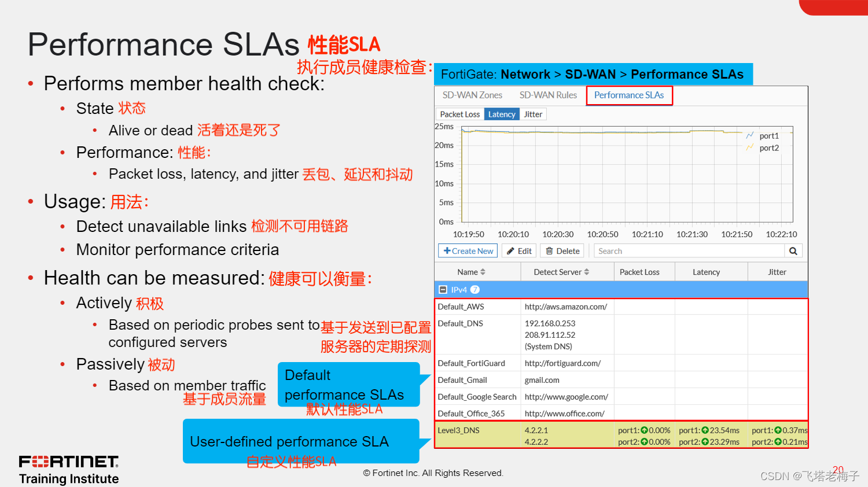Select the Default_Gmail row
The height and width of the screenshot is (487, 868).
click(621, 380)
